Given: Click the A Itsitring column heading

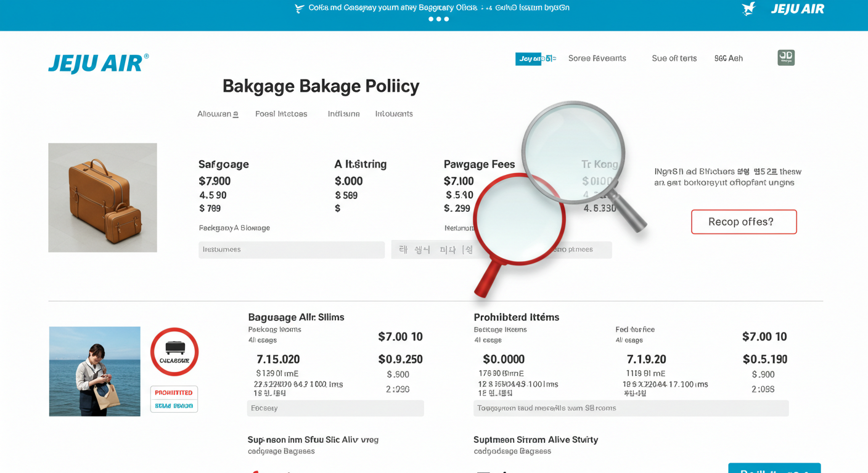Looking at the screenshot, I should coord(361,164).
